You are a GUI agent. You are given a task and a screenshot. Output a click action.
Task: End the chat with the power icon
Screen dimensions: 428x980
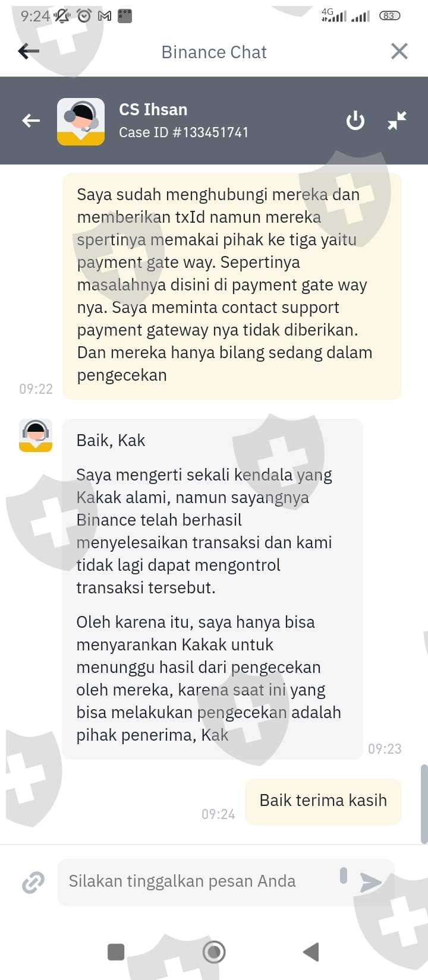click(355, 121)
